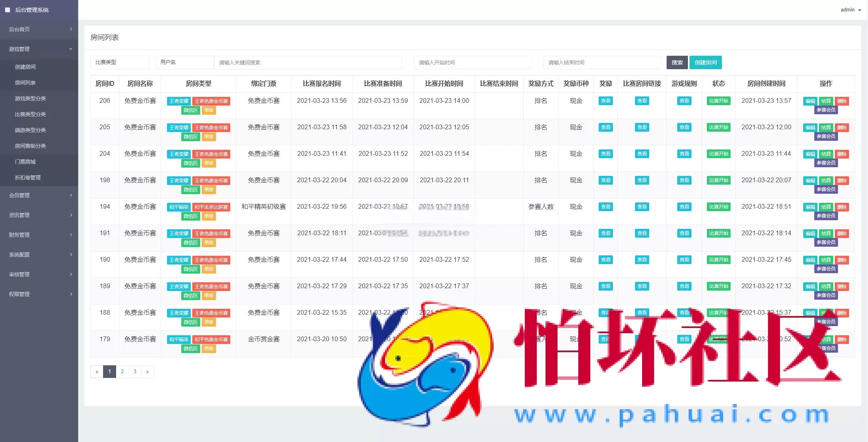View 游戏规则 for room 204
The width and height of the screenshot is (868, 442).
pos(684,153)
